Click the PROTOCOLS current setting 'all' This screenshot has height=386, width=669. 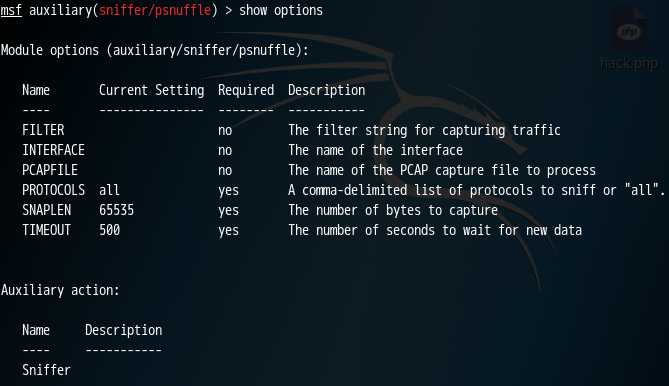109,190
